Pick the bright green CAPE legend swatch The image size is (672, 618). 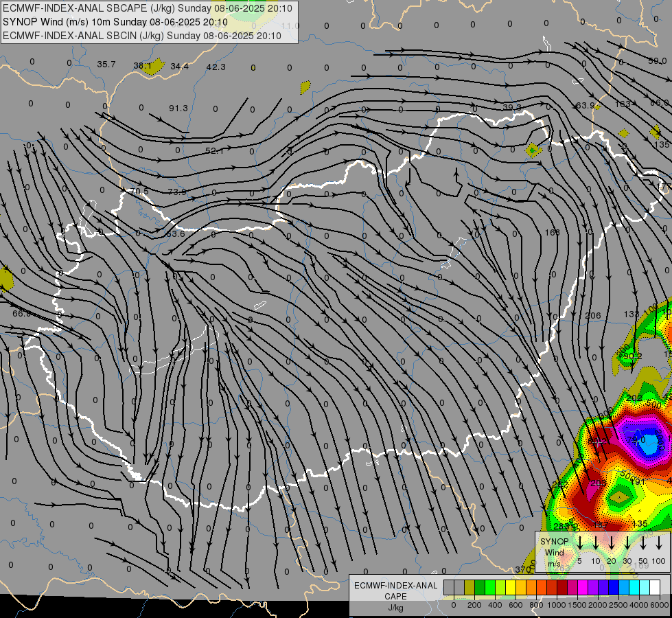(490, 587)
